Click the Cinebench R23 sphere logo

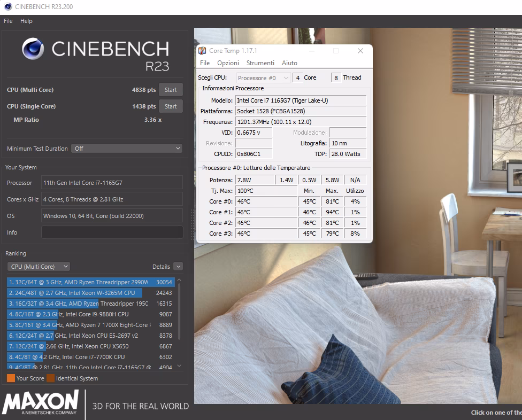point(33,49)
